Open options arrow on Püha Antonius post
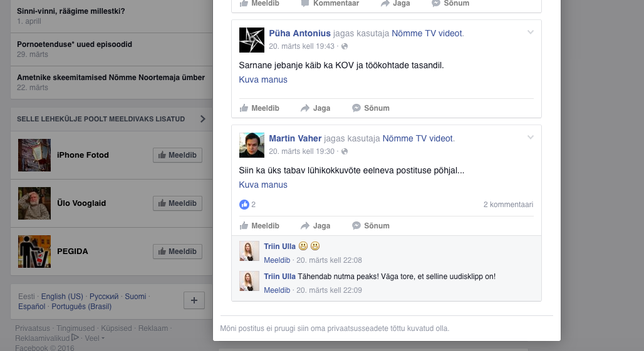The height and width of the screenshot is (351, 644). click(x=531, y=33)
